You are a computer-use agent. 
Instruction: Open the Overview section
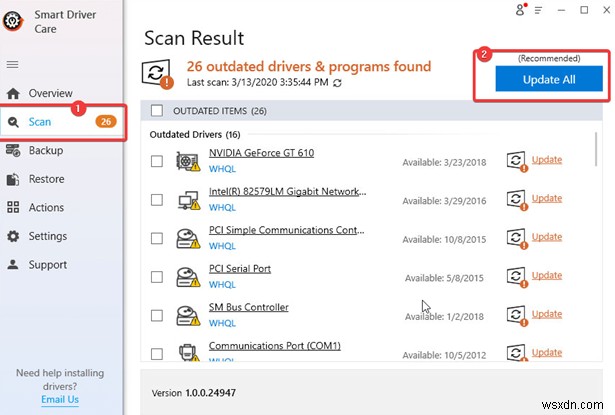point(51,93)
